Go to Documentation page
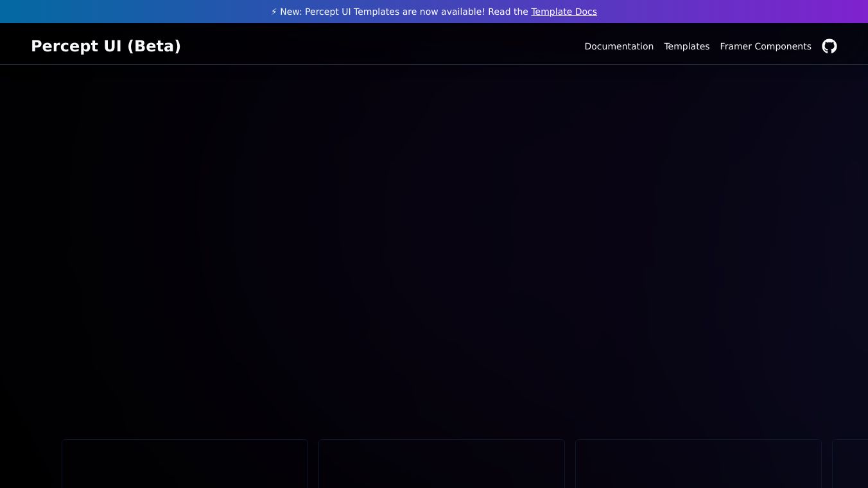Image resolution: width=868 pixels, height=488 pixels. (x=619, y=46)
